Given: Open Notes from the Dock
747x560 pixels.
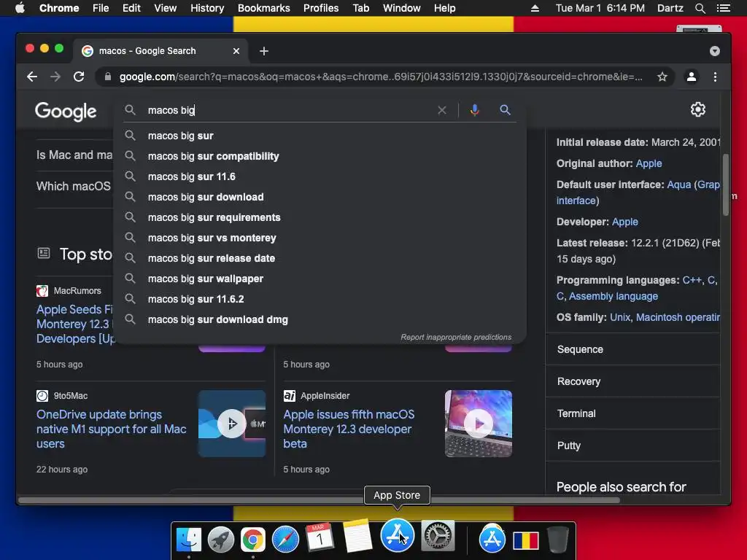Looking at the screenshot, I should [x=357, y=536].
